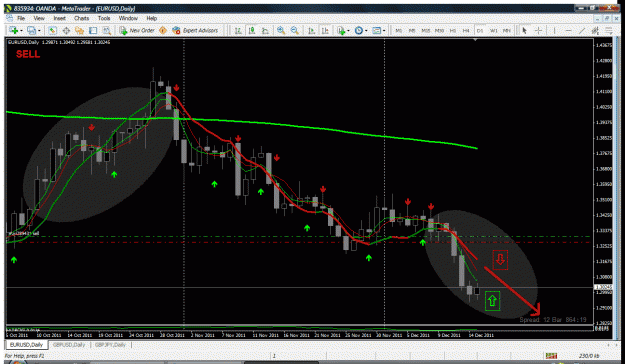Open the Templates icon
The width and height of the screenshot is (625, 364).
[x=376, y=30]
